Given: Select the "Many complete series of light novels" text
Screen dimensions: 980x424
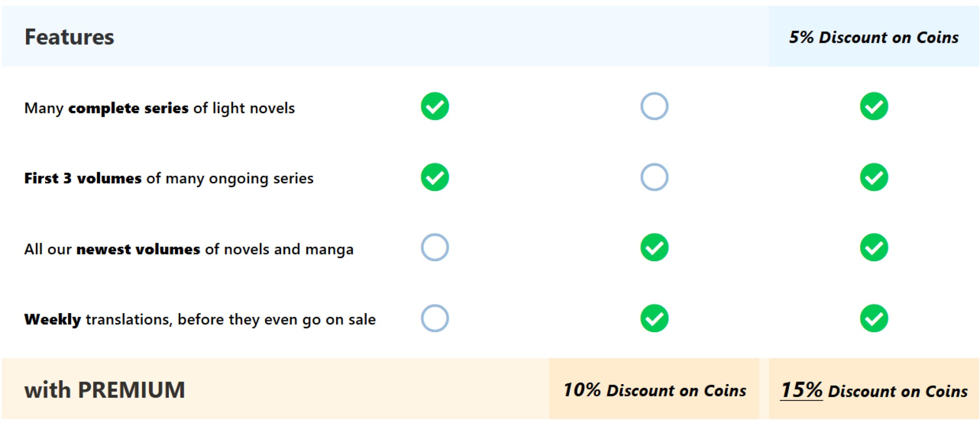Looking at the screenshot, I should [160, 108].
